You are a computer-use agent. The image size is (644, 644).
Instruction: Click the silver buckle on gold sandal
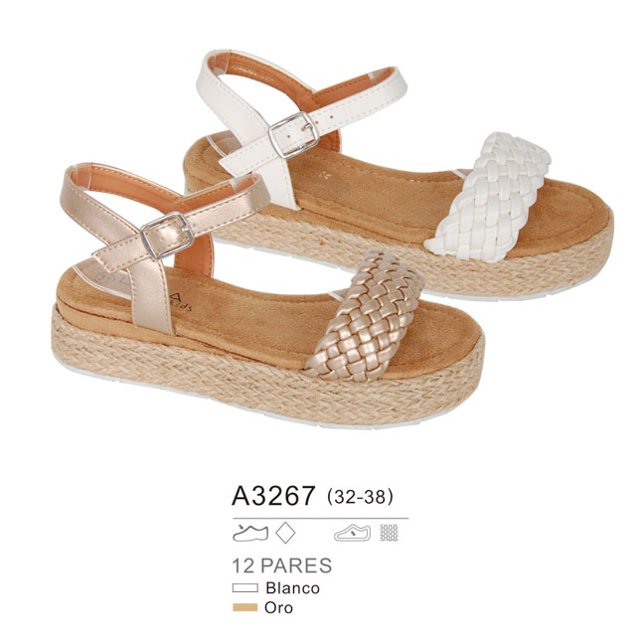tap(167, 236)
